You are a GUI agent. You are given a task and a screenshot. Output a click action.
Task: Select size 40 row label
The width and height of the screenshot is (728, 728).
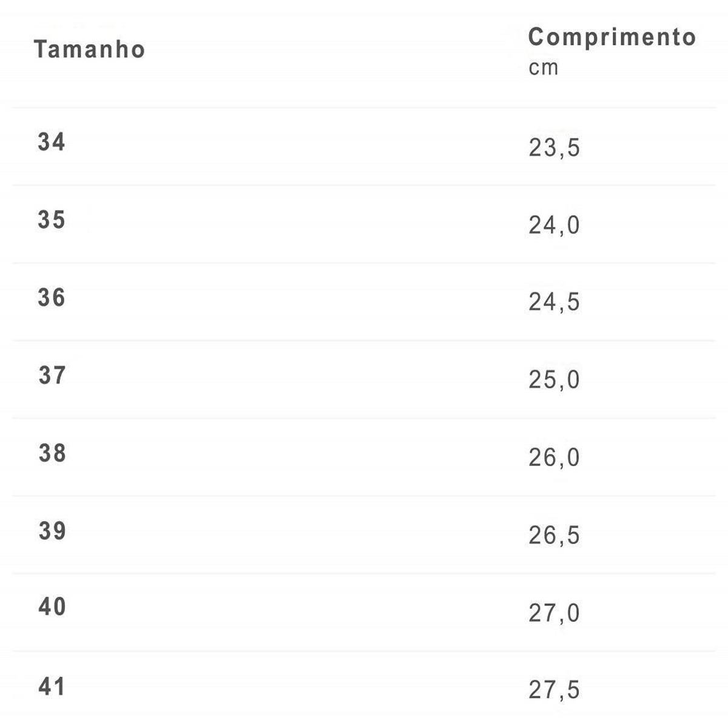click(x=52, y=607)
